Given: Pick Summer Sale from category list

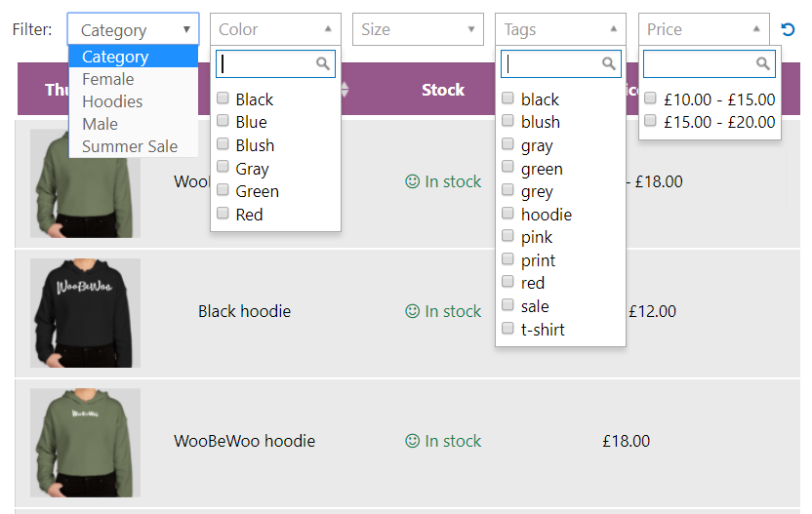Looking at the screenshot, I should click(x=134, y=146).
